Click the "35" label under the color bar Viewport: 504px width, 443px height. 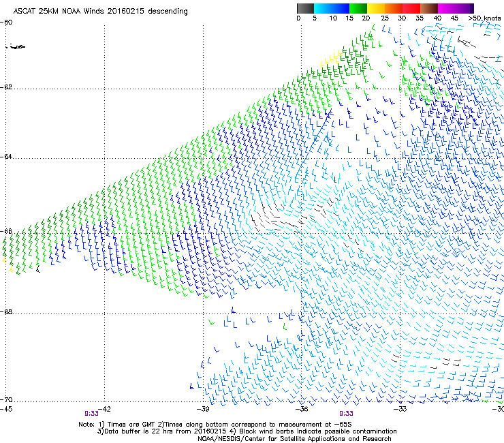click(420, 18)
